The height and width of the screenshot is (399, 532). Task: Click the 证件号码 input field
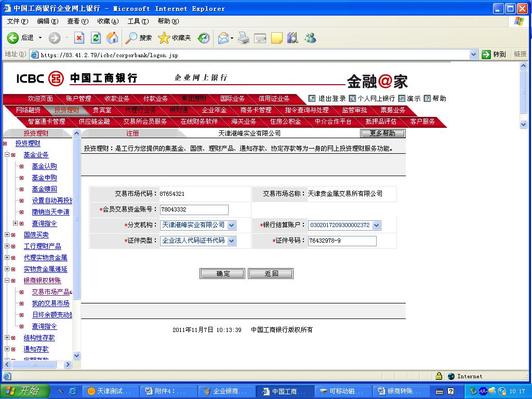point(342,241)
